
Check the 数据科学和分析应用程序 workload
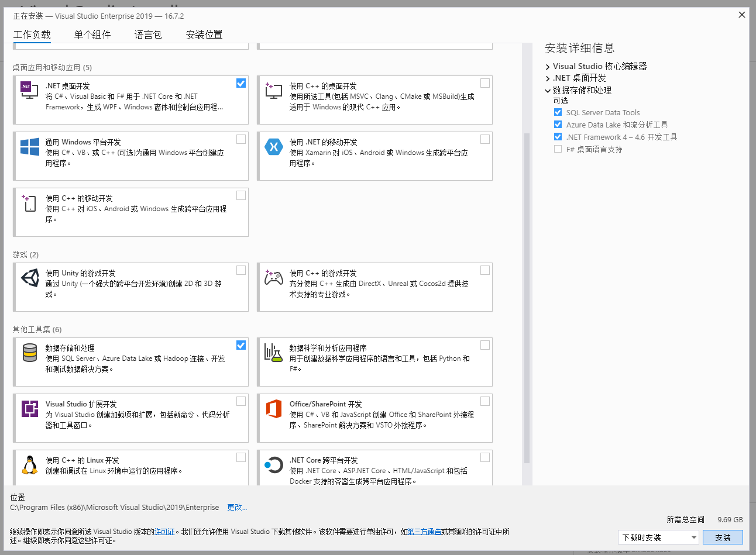tap(485, 345)
